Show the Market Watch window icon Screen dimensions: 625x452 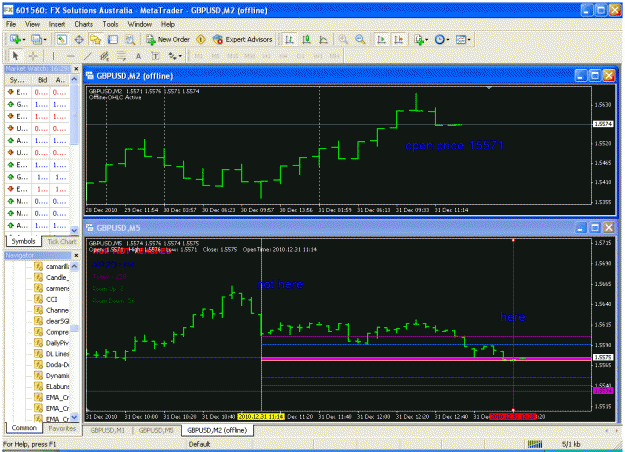point(62,39)
